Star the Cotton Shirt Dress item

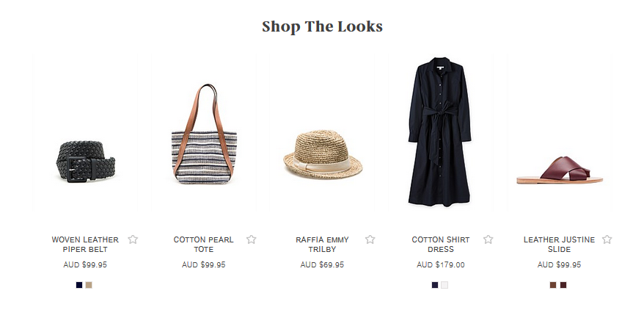488,239
